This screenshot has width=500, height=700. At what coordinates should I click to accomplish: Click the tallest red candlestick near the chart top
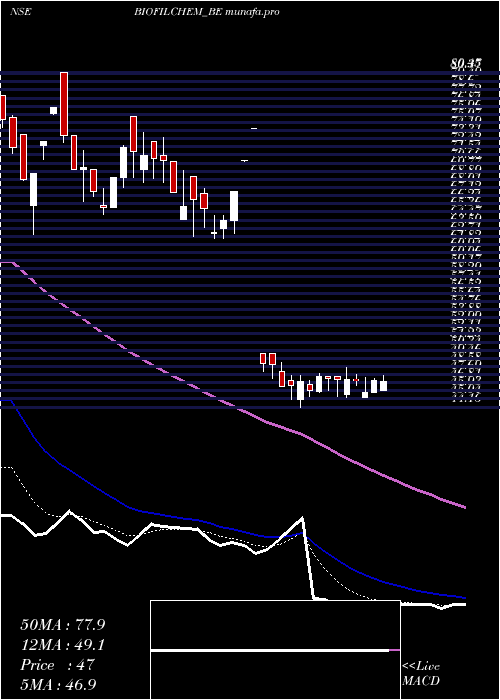coord(64,104)
